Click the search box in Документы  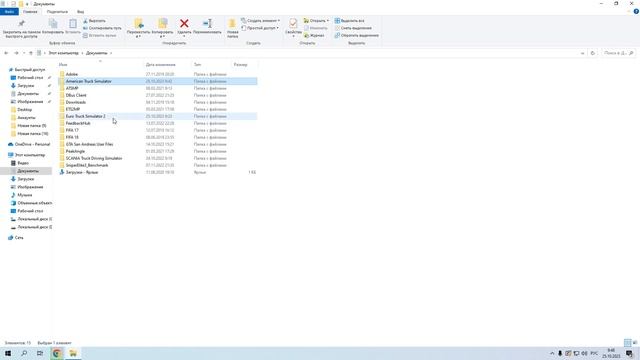coord(618,53)
